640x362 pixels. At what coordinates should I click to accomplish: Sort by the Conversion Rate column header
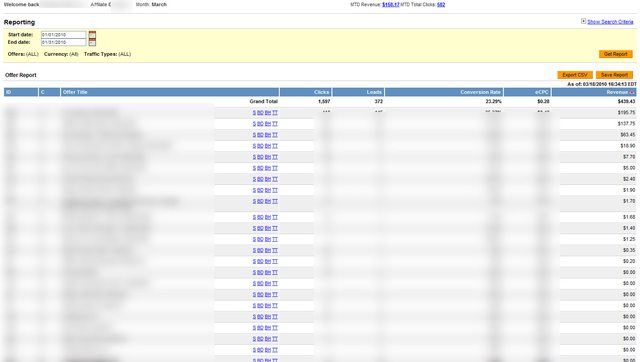click(x=444, y=92)
